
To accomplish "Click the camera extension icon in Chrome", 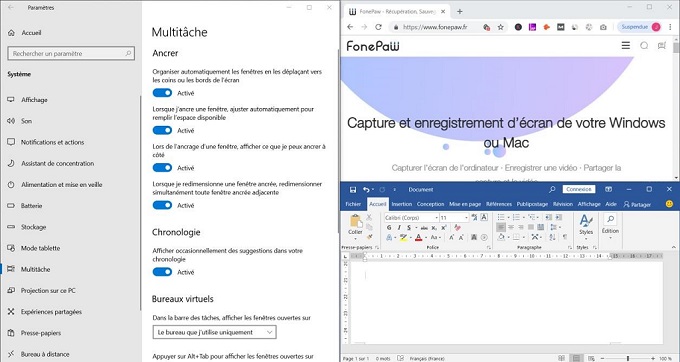I will click(603, 27).
